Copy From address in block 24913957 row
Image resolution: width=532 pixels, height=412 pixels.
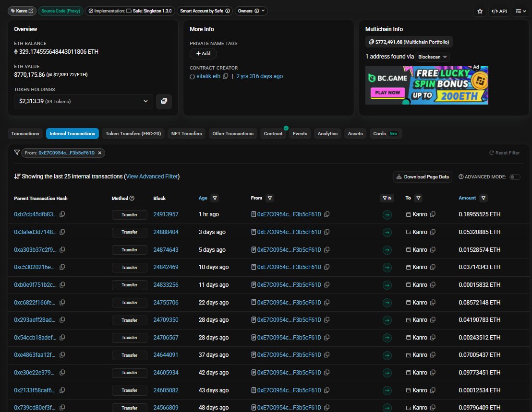pyautogui.click(x=326, y=214)
